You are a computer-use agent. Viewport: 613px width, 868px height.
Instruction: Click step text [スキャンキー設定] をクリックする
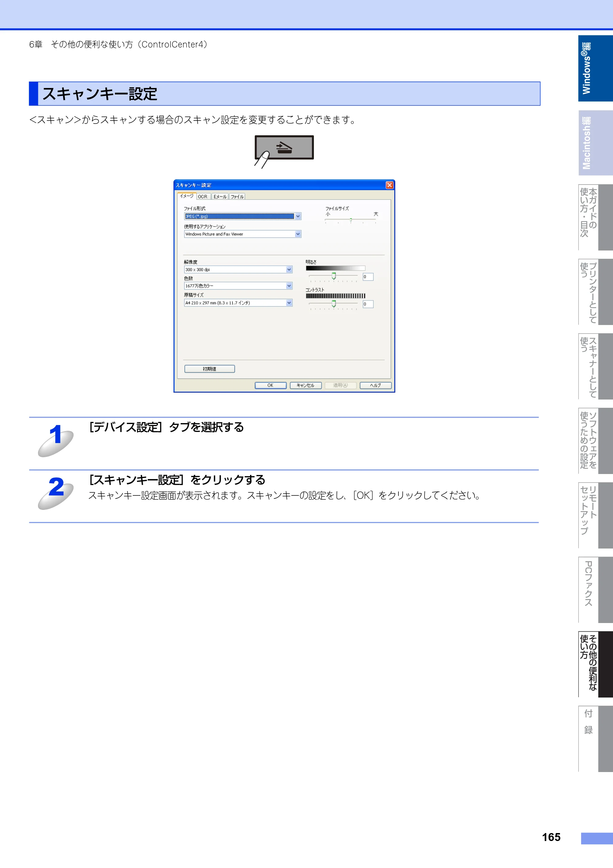(x=177, y=480)
